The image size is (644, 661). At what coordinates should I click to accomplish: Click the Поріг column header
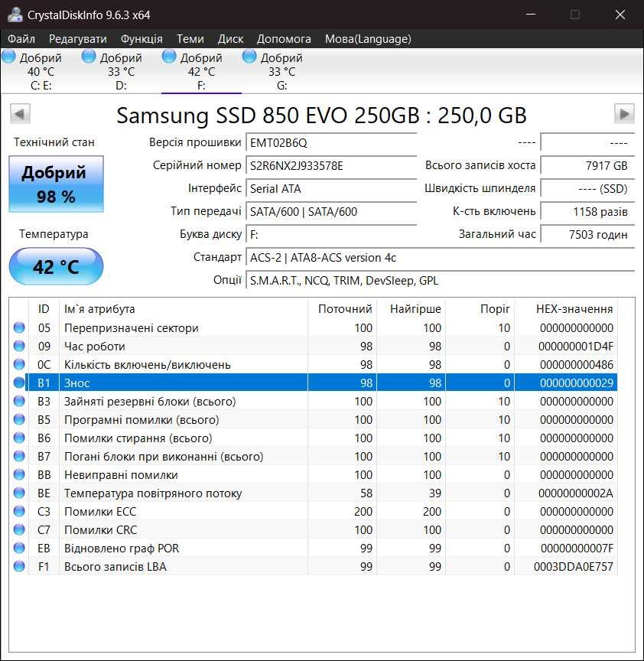coord(480,309)
